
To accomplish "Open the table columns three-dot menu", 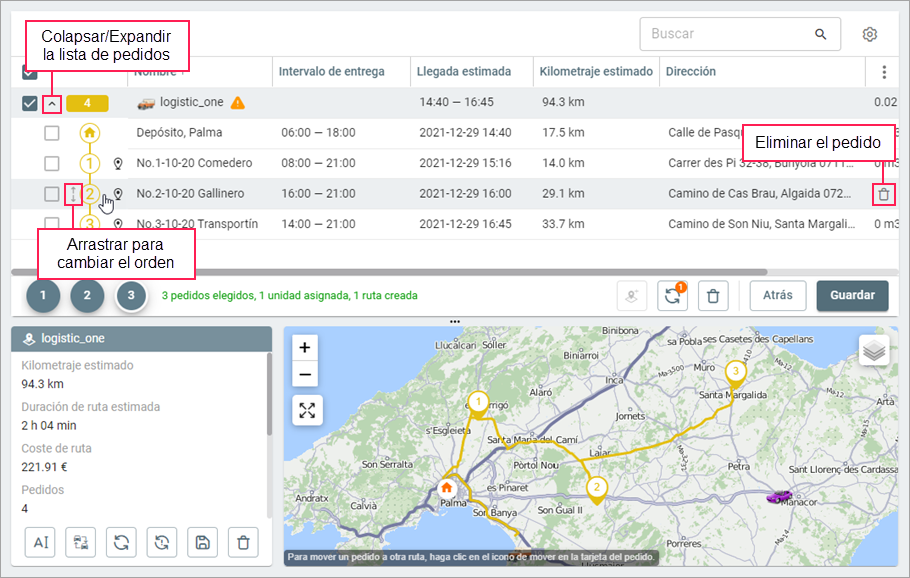I will pos(883,72).
